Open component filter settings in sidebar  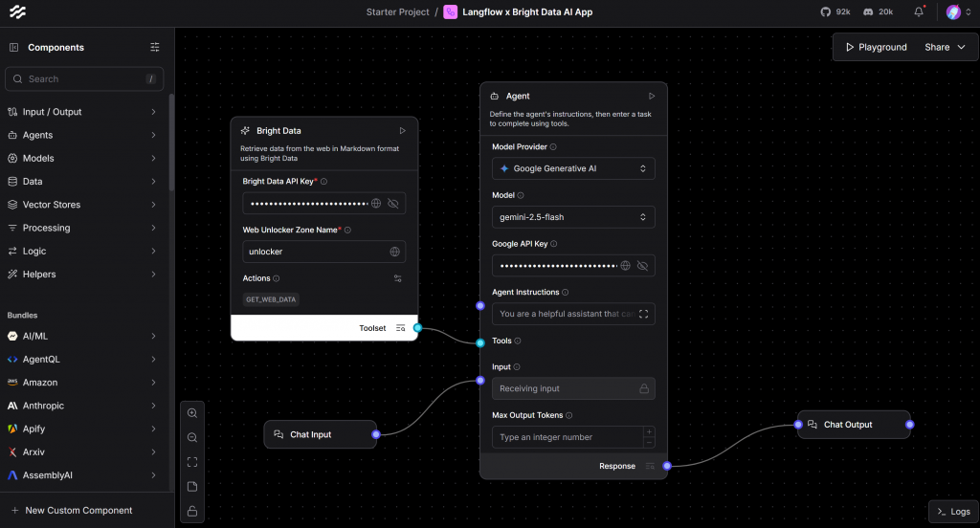click(x=155, y=47)
